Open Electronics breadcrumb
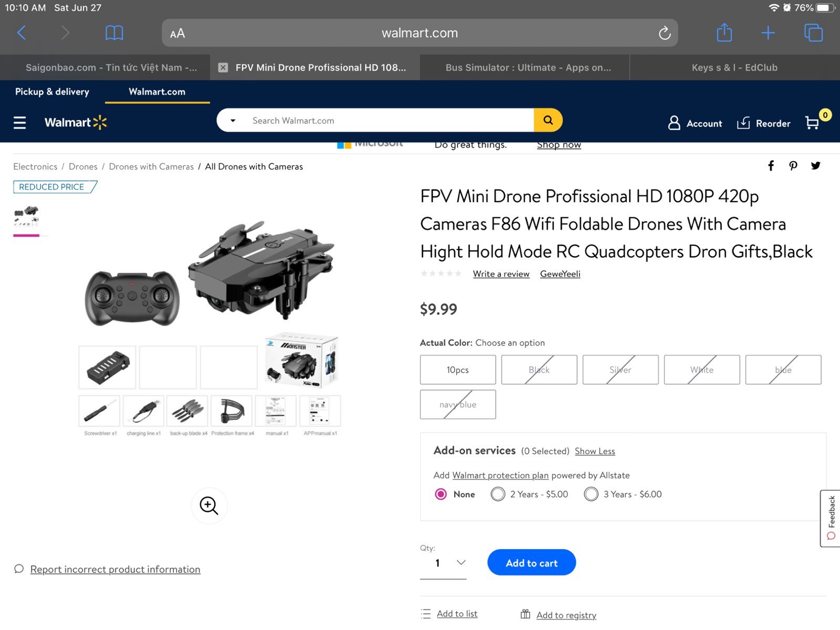Viewport: 840px width, 630px height. 35,166
